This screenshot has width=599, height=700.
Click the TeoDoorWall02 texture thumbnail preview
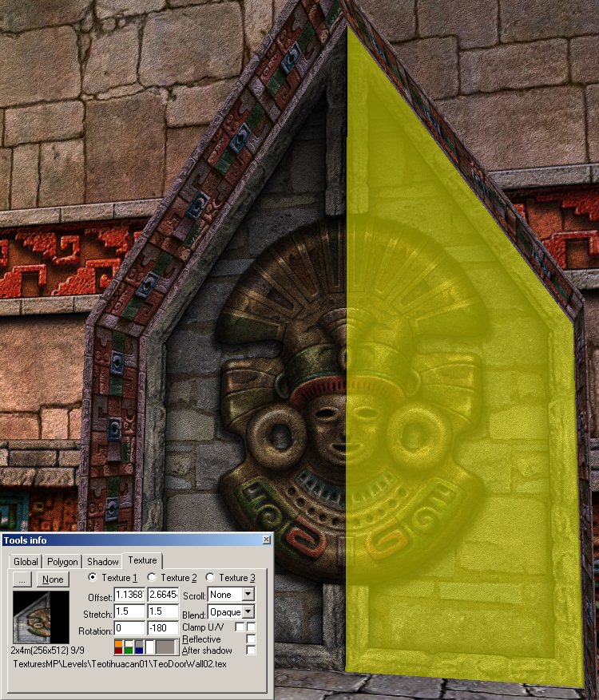click(x=41, y=617)
